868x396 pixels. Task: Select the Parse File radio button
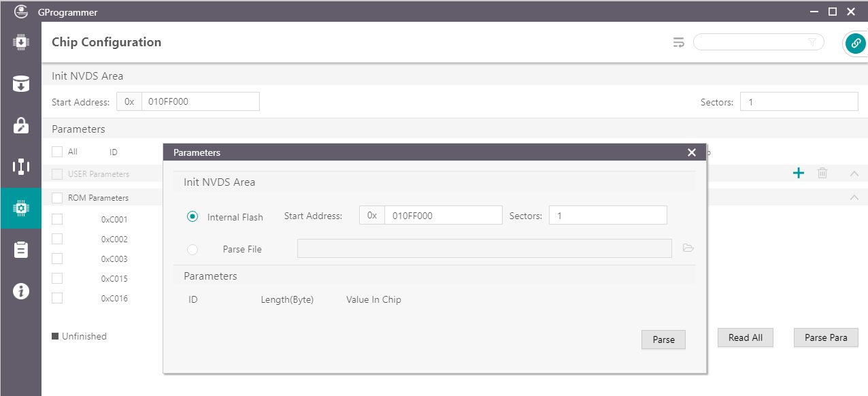coord(193,250)
